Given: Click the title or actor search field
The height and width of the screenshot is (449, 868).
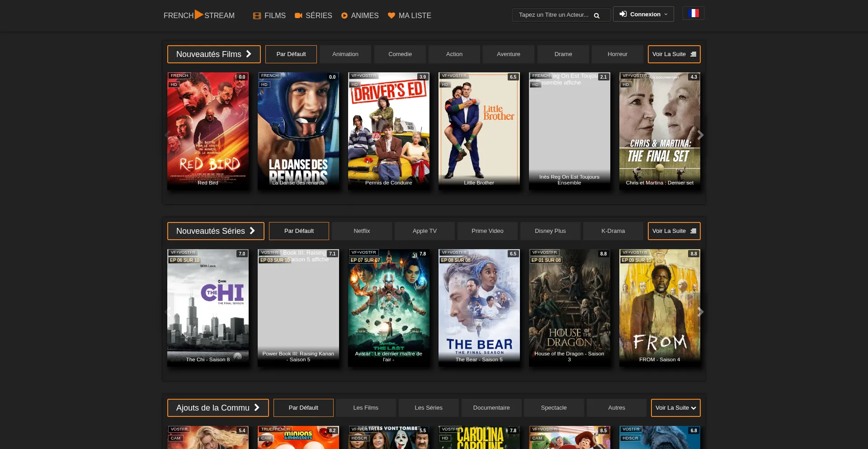Looking at the screenshot, I should pyautogui.click(x=561, y=15).
